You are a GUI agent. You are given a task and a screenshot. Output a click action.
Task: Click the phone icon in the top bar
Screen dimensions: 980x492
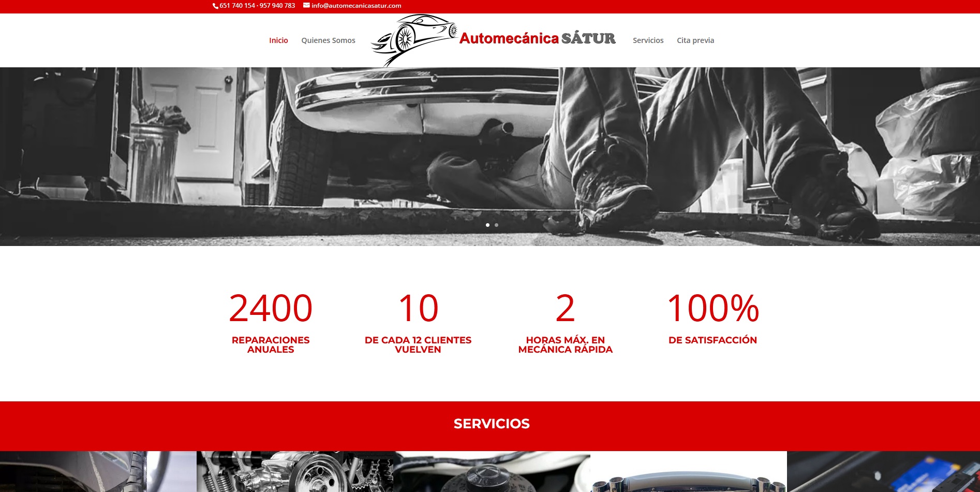pyautogui.click(x=214, y=6)
